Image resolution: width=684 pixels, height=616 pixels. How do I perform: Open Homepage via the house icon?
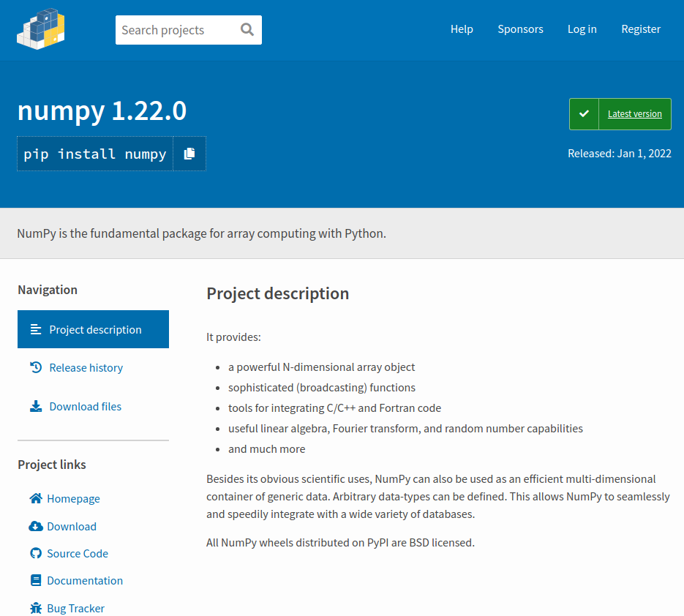(x=34, y=497)
